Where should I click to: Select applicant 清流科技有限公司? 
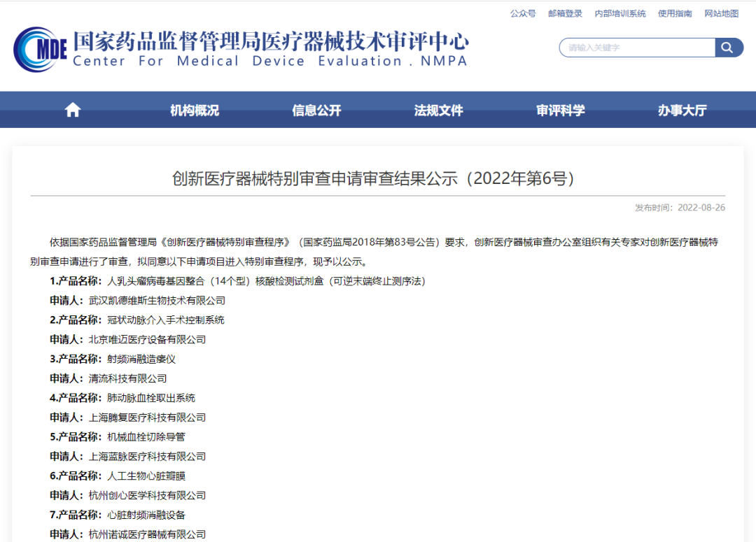pos(128,378)
